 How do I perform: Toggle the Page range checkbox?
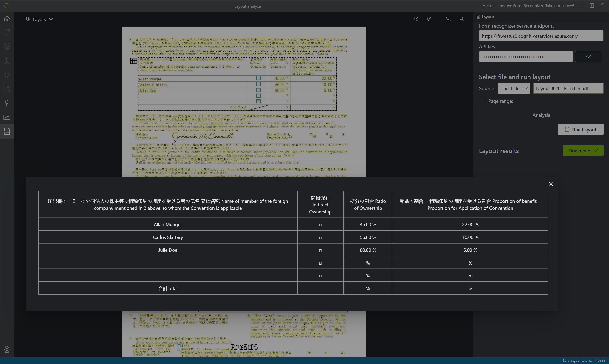point(482,101)
